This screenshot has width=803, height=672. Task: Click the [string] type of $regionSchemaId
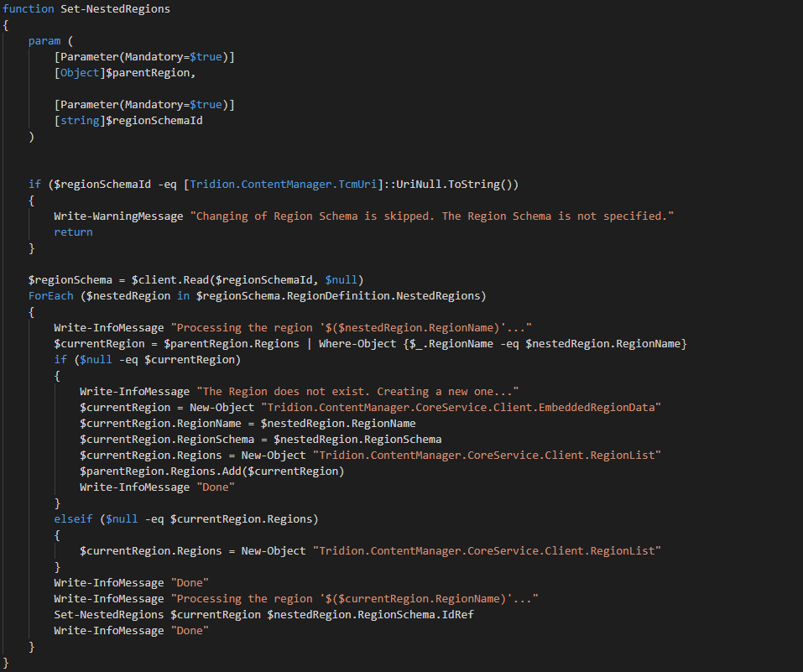[x=80, y=120]
